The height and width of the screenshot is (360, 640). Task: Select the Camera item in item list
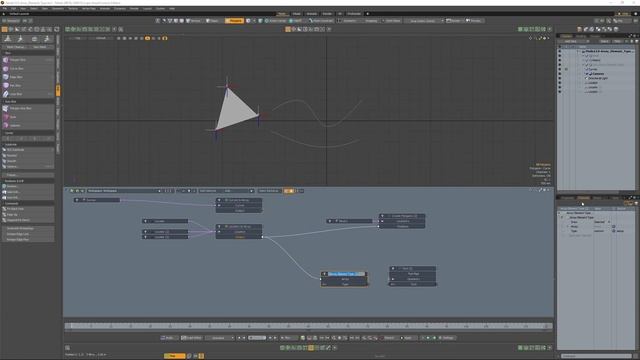(x=598, y=74)
